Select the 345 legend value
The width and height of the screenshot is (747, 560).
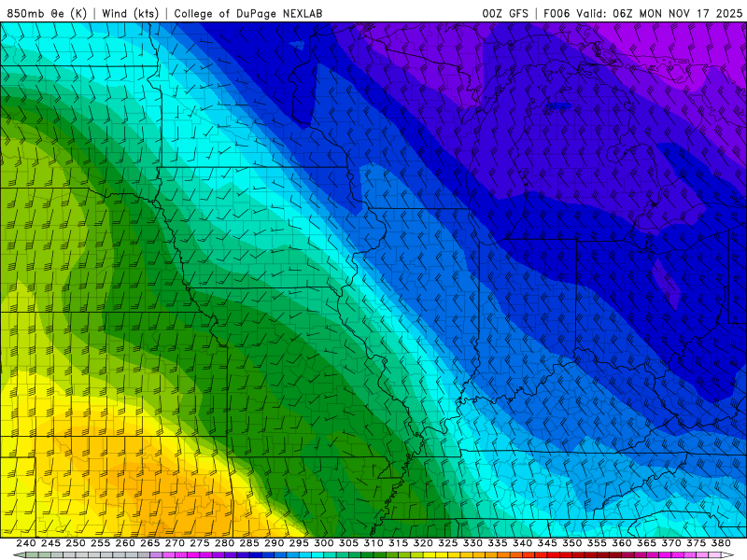pyautogui.click(x=547, y=543)
